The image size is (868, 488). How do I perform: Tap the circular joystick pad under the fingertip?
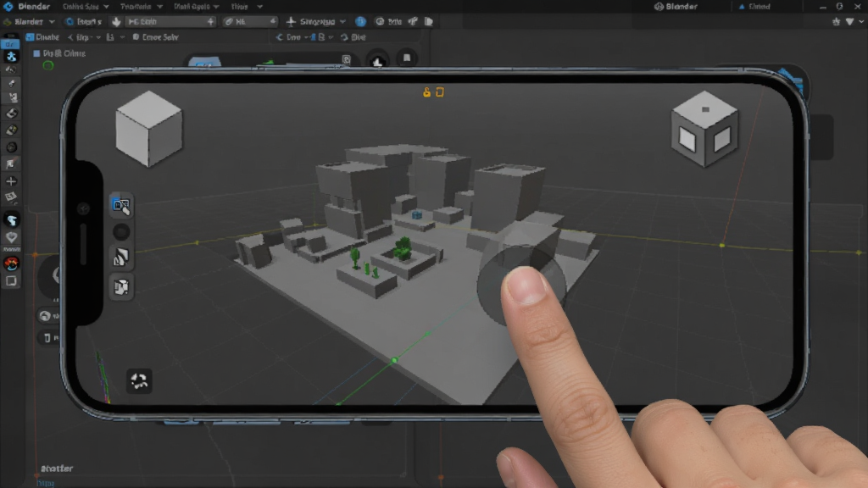[521, 286]
